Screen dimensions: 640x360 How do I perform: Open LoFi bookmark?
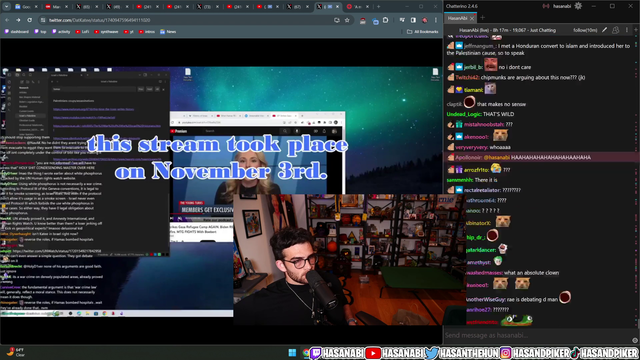coord(82,31)
